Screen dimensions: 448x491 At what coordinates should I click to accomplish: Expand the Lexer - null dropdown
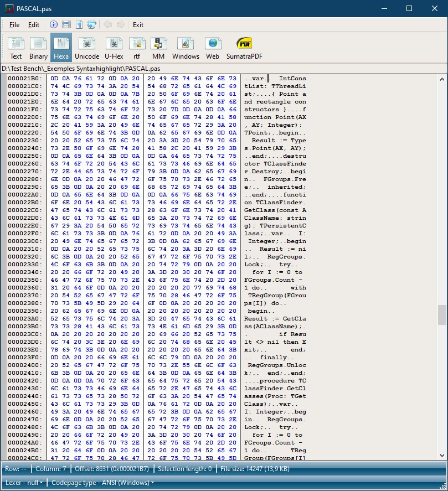coord(24,483)
